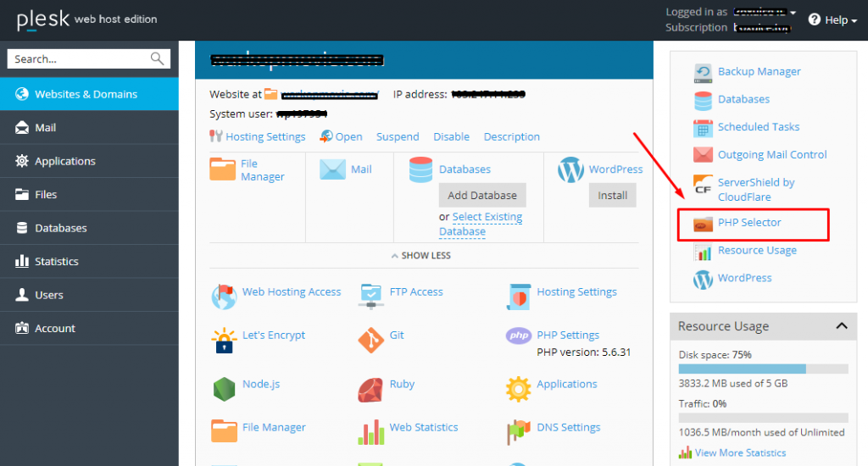Image resolution: width=868 pixels, height=466 pixels.
Task: Collapse tools with SHOW LESS
Action: coord(420,256)
